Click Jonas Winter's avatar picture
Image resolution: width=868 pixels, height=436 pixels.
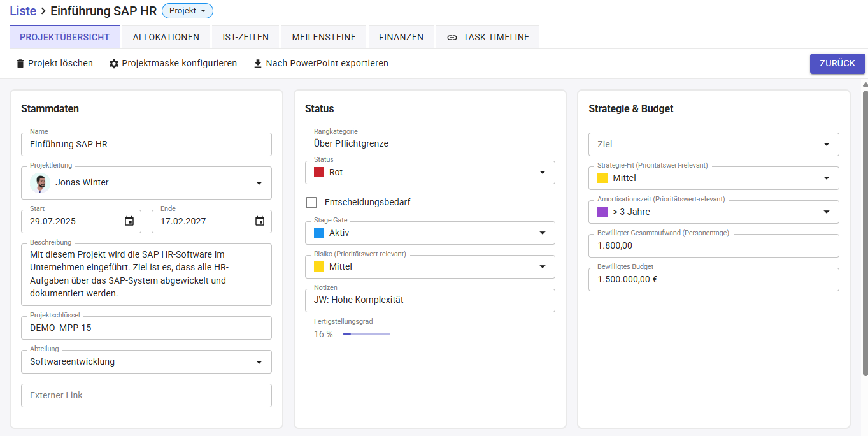40,183
